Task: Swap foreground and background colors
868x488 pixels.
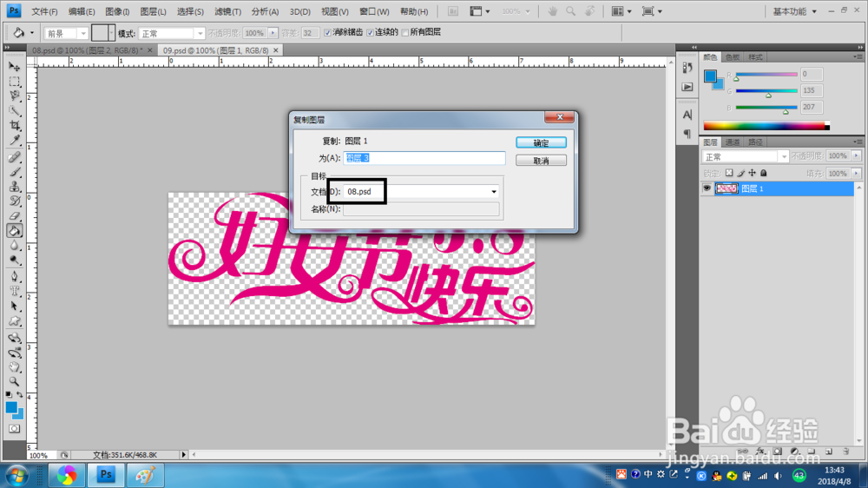Action: tap(20, 394)
